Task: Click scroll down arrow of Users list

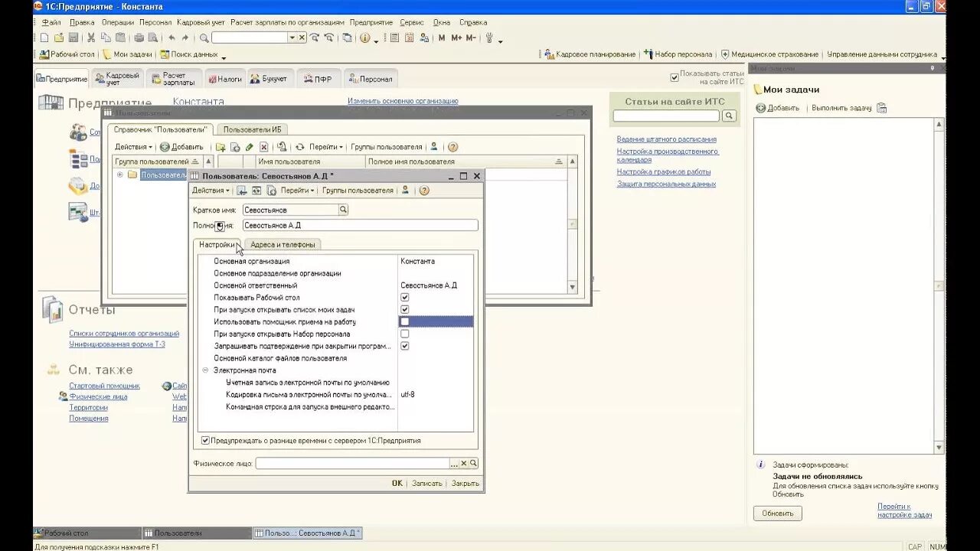Action: pyautogui.click(x=572, y=287)
